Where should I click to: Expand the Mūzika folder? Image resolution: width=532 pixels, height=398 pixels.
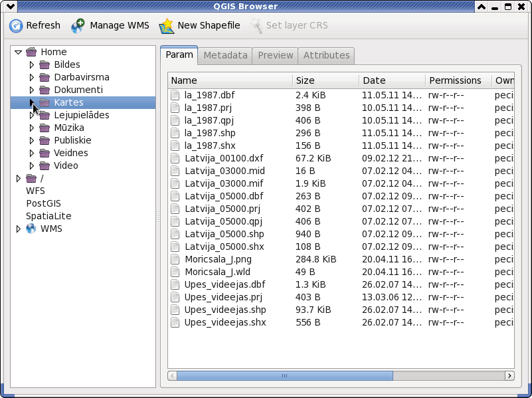[x=32, y=128]
